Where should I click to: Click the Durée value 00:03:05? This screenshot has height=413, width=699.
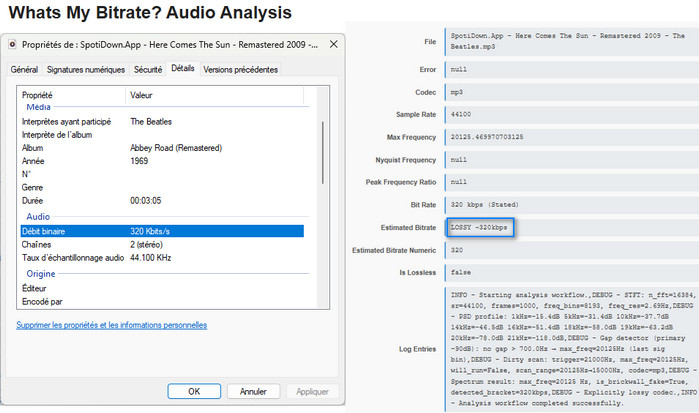click(145, 201)
